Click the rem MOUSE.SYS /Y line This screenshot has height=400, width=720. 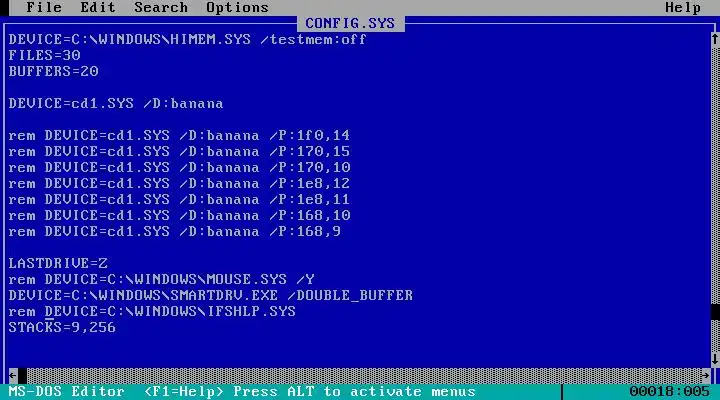[x=161, y=279]
